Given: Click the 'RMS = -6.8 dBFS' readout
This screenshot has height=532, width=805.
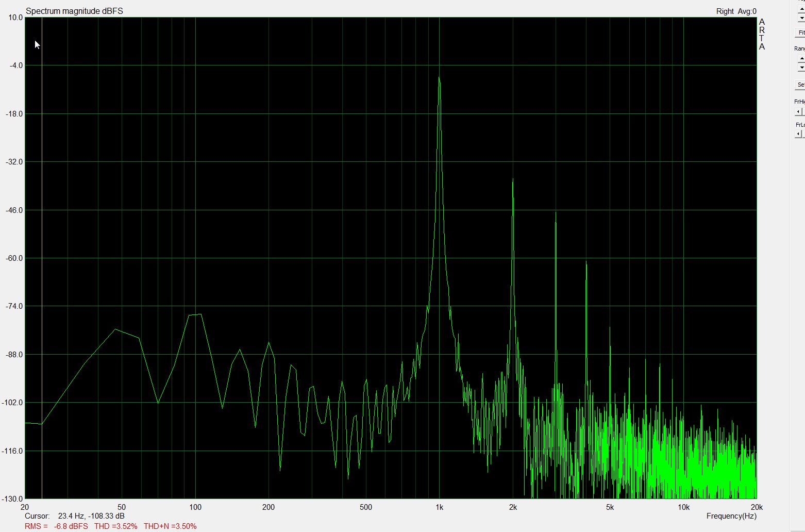Looking at the screenshot, I should pos(56,526).
